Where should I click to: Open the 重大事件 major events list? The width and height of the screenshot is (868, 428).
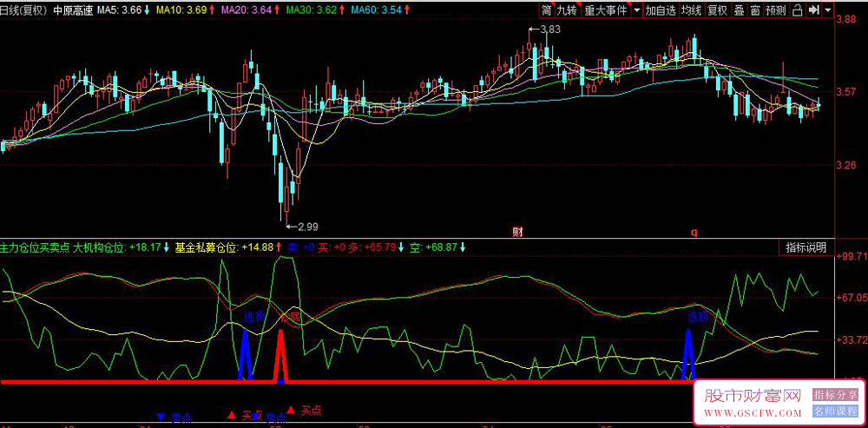pyautogui.click(x=604, y=10)
